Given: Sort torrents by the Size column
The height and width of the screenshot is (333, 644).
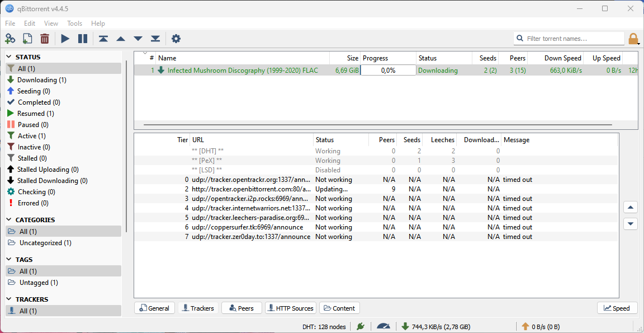Looking at the screenshot, I should [x=345, y=58].
